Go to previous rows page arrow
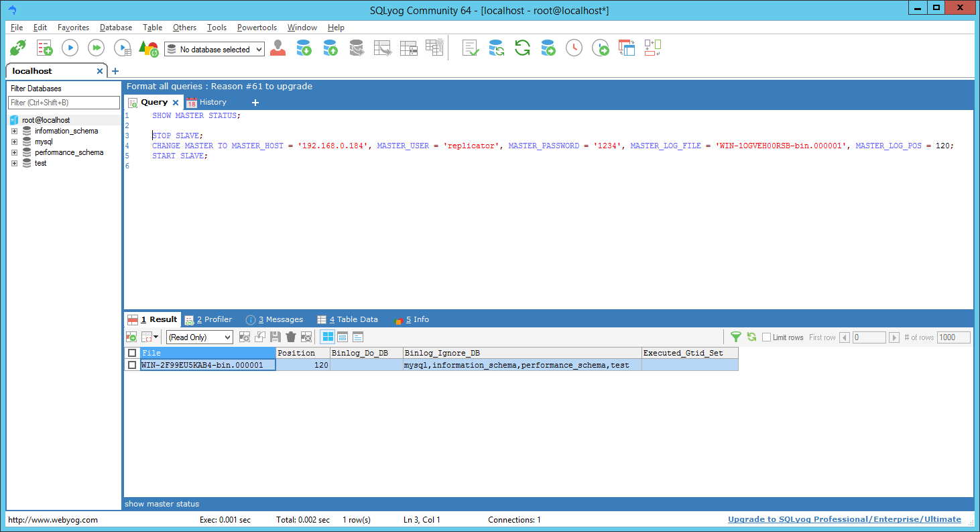This screenshot has width=980, height=532. pos(845,337)
